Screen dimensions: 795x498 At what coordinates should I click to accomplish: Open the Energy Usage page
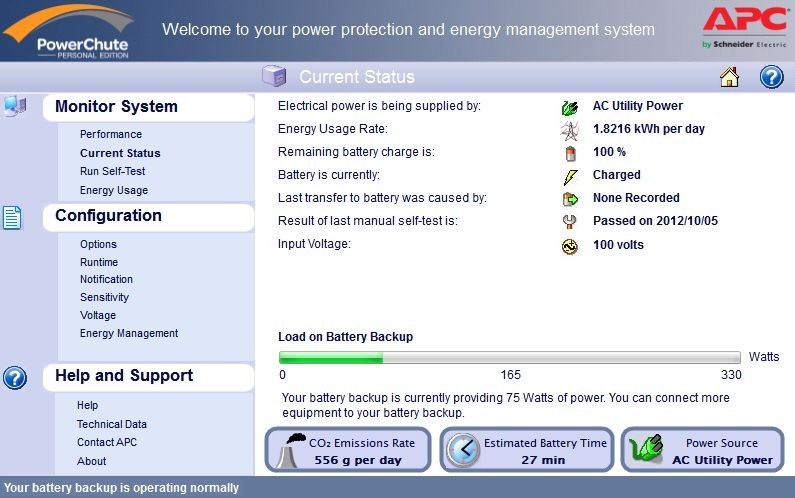(114, 190)
